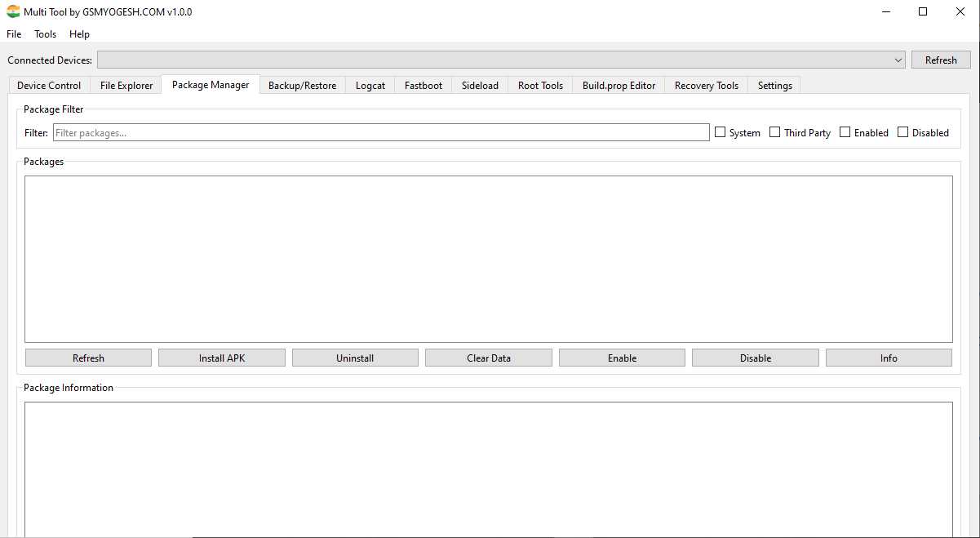Refresh the connected devices list
This screenshot has width=980, height=538.
(941, 60)
